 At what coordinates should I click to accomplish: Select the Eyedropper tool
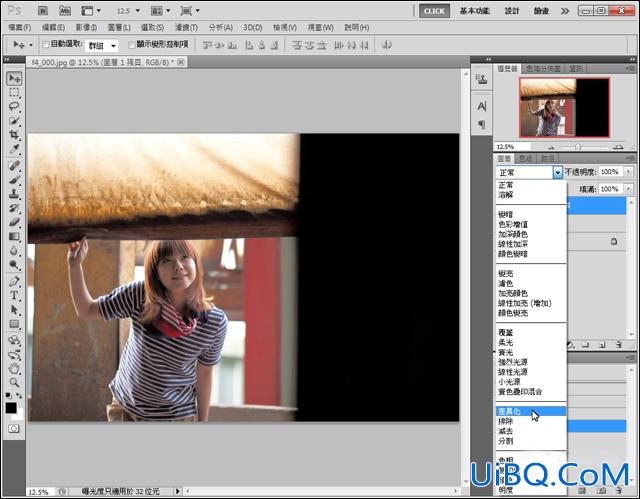coord(14,149)
